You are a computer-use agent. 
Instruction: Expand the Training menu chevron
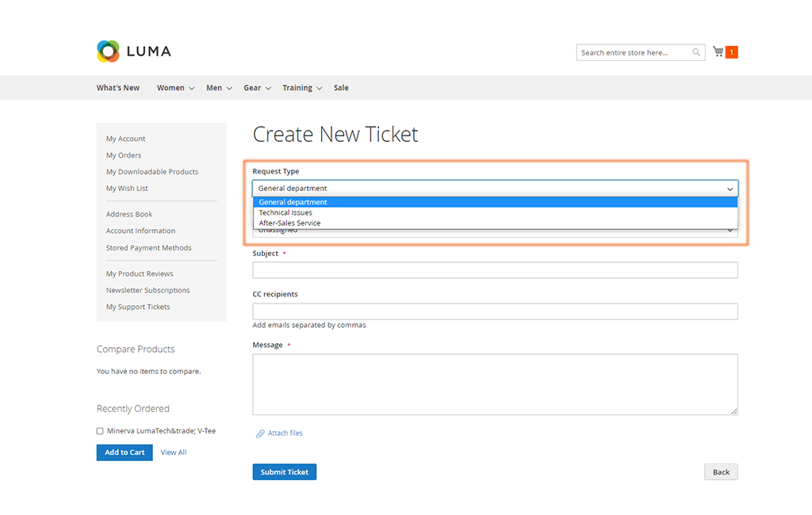[320, 89]
